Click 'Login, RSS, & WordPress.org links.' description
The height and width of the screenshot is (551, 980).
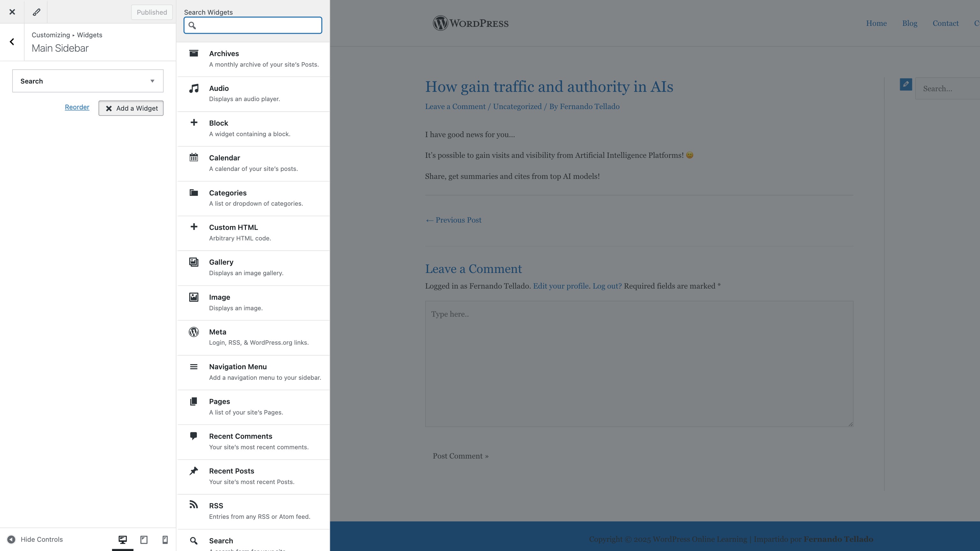tap(259, 342)
